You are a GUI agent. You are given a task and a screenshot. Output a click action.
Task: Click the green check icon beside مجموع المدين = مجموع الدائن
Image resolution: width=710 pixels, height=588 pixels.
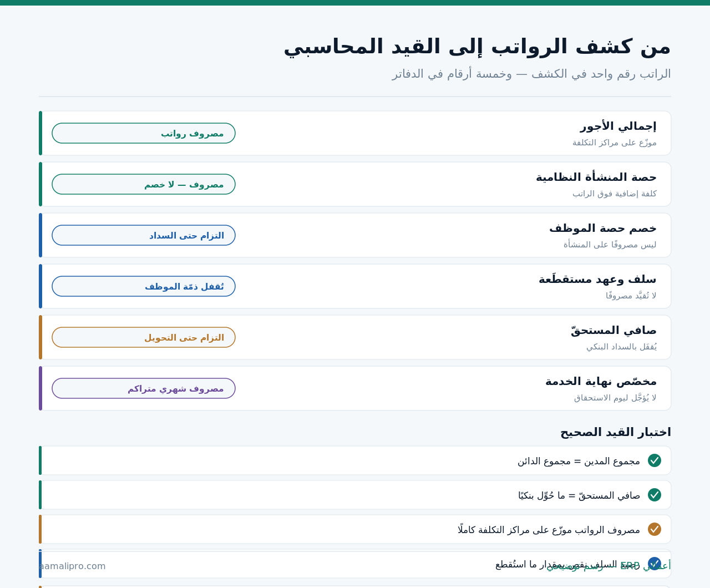(655, 460)
